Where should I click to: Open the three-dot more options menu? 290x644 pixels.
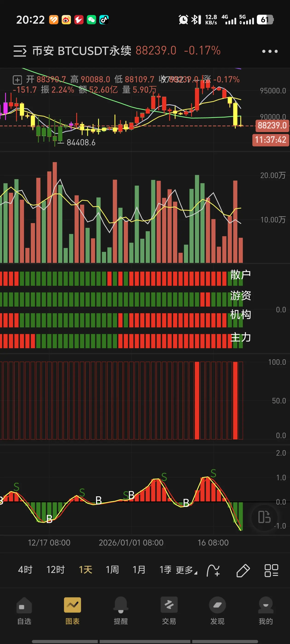[270, 51]
